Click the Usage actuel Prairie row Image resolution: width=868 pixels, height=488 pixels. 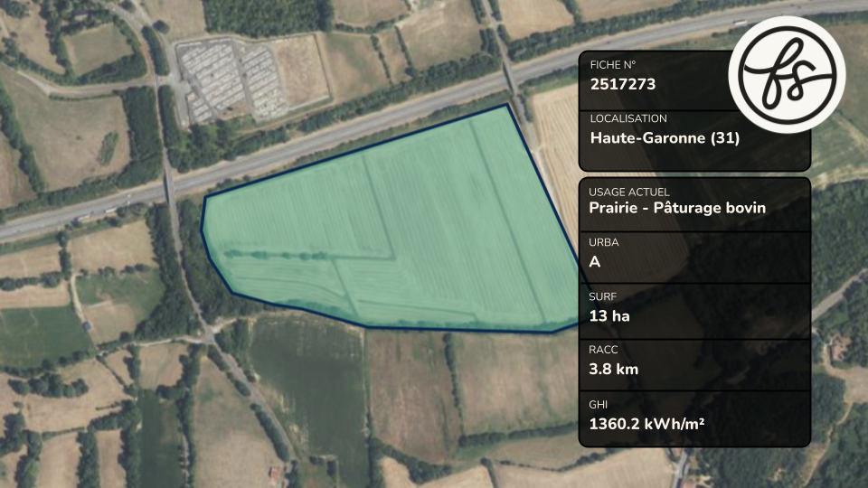[694, 205]
